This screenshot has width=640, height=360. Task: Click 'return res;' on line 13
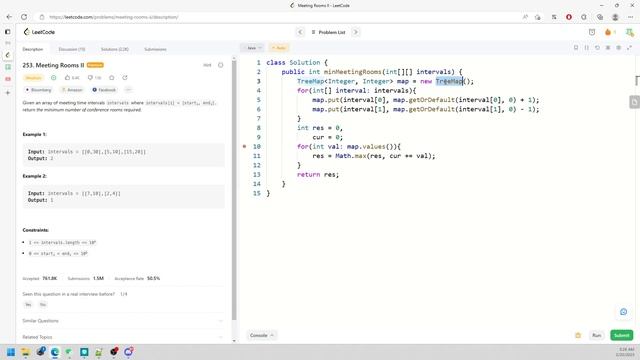point(318,174)
